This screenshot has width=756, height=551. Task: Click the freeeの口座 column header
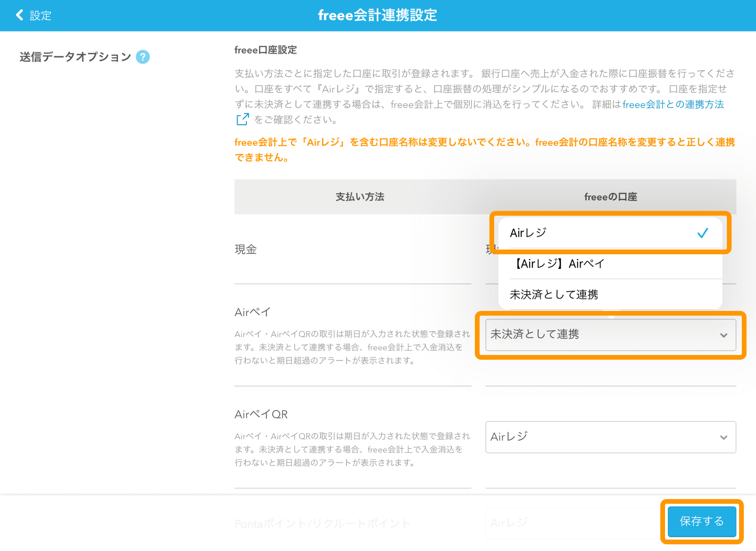[x=610, y=197]
